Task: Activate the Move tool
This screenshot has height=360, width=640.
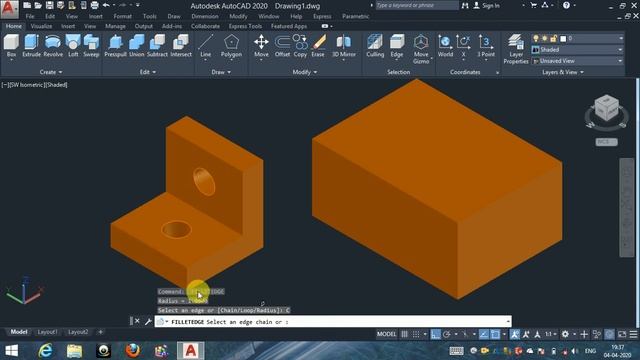Action: pos(261,46)
